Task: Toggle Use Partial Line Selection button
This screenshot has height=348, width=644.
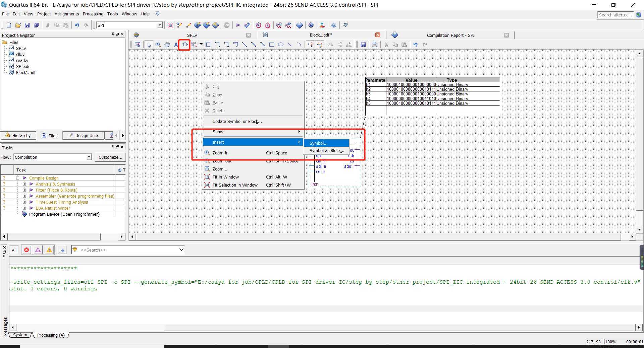Action: point(320,45)
